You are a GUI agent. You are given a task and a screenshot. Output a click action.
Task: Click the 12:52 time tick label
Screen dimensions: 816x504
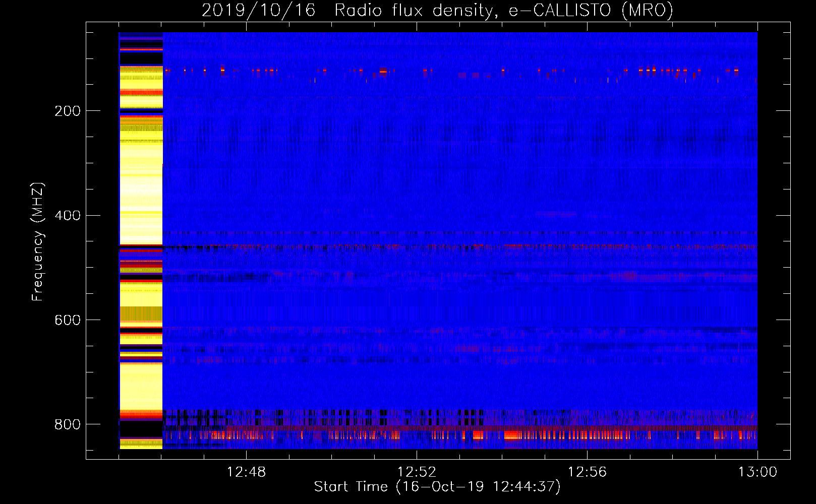coord(417,472)
